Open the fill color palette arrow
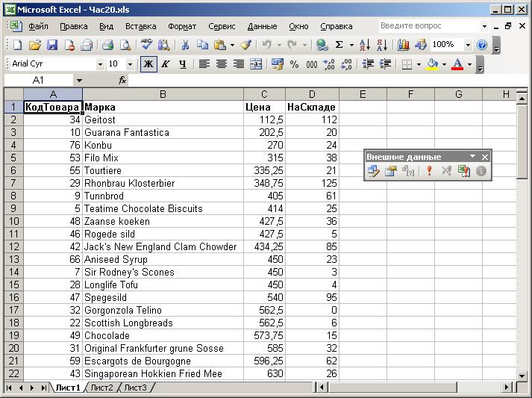Screen dimensions: 532x398 point(444,64)
